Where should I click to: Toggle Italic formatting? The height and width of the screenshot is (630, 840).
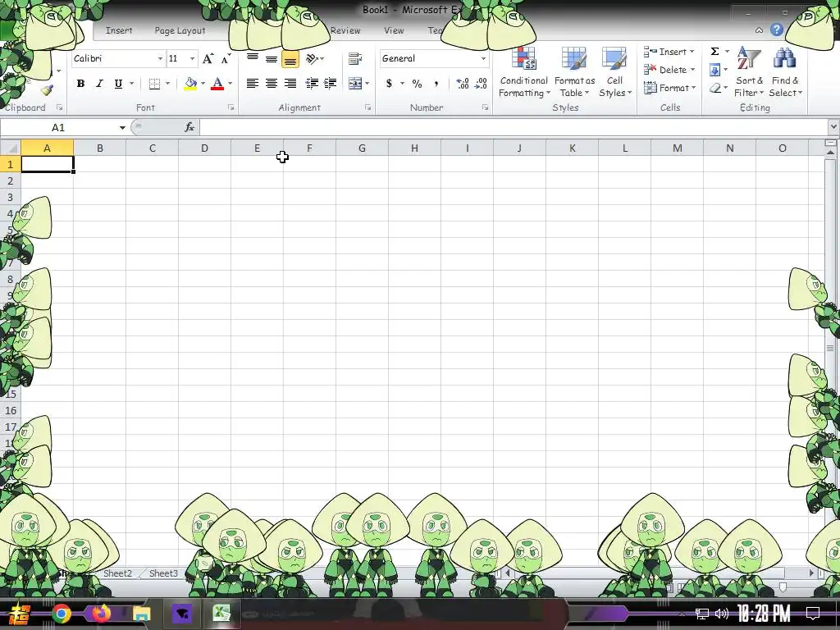click(x=99, y=84)
